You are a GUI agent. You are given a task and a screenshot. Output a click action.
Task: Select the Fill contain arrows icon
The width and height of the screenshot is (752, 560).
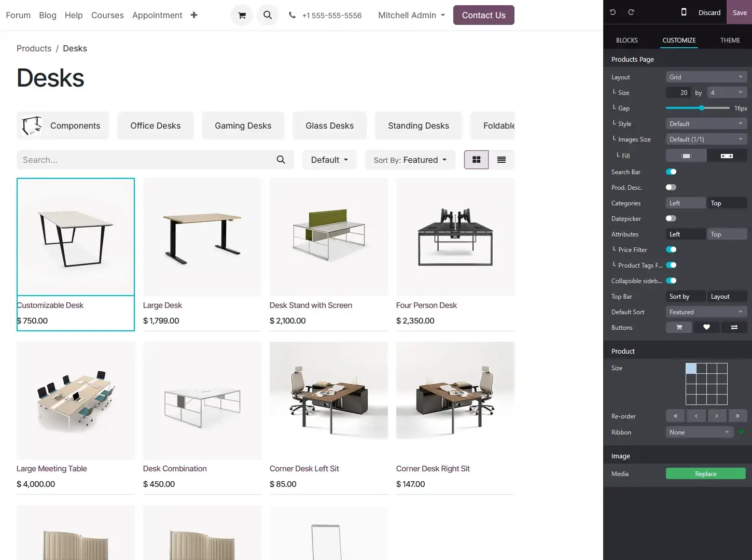[727, 156]
